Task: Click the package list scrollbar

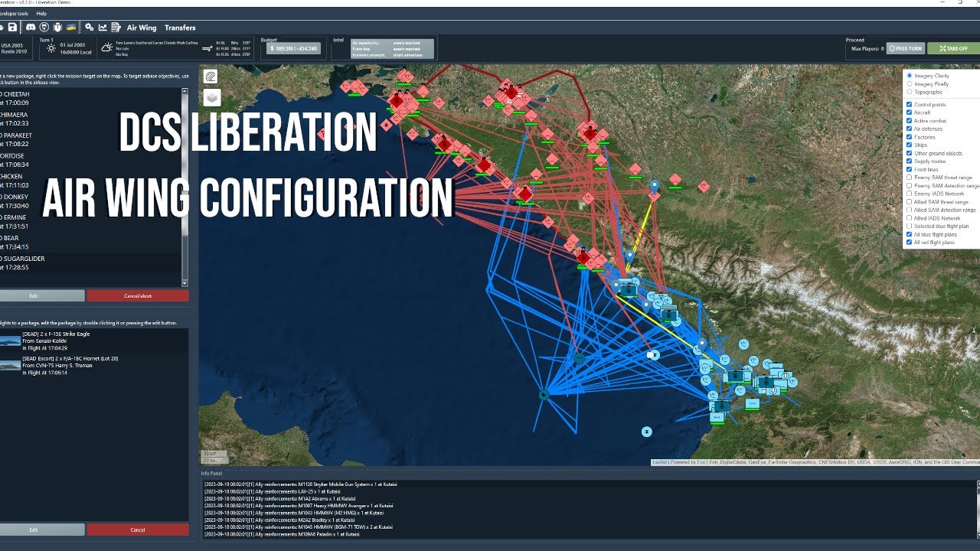Action: pyautogui.click(x=185, y=187)
